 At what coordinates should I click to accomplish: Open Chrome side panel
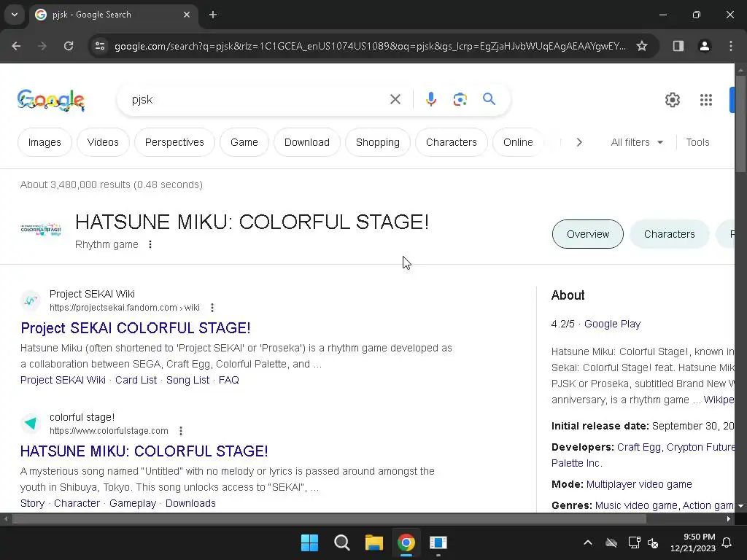click(678, 46)
